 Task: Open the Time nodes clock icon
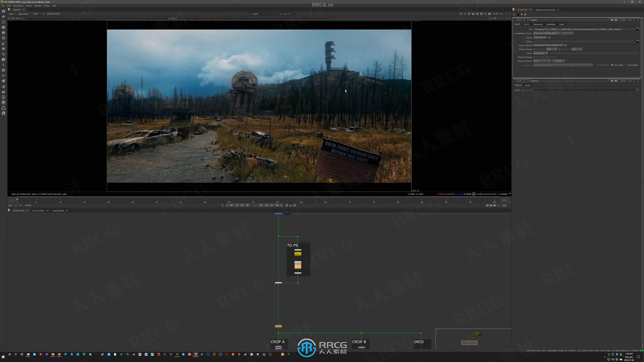click(x=3, y=22)
